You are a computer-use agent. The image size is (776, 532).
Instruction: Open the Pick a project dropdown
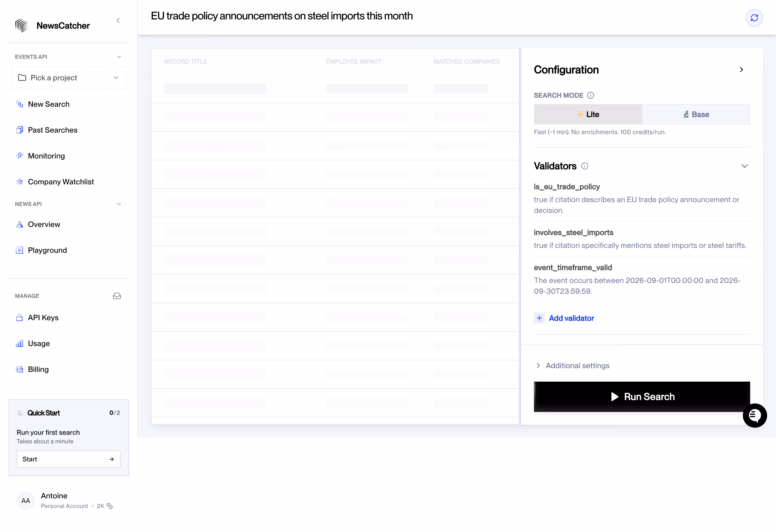[68, 78]
